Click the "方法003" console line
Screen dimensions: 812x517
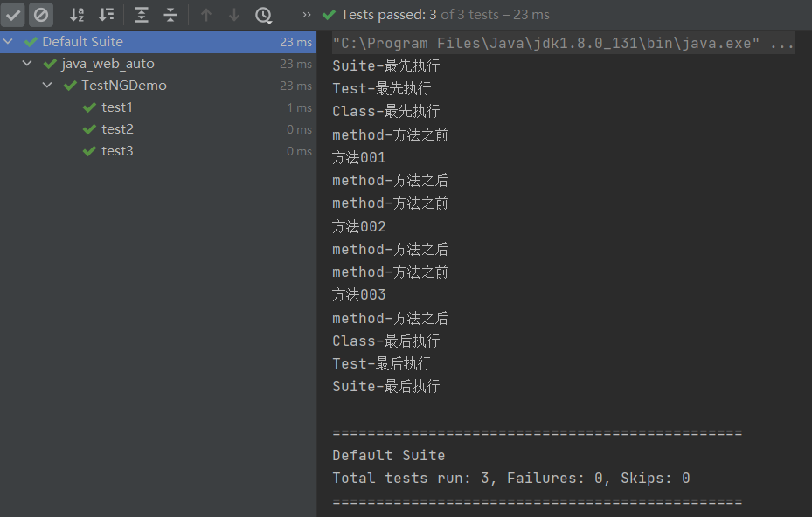click(359, 295)
